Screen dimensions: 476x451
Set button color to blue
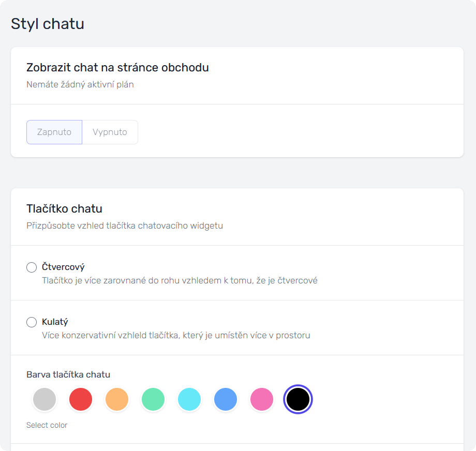(x=226, y=400)
